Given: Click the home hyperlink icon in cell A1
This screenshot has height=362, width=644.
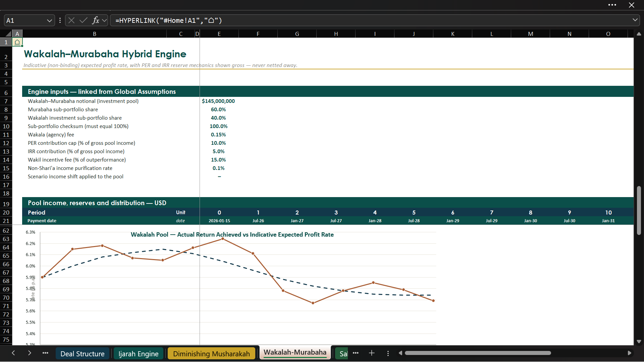Looking at the screenshot, I should click(x=17, y=42).
